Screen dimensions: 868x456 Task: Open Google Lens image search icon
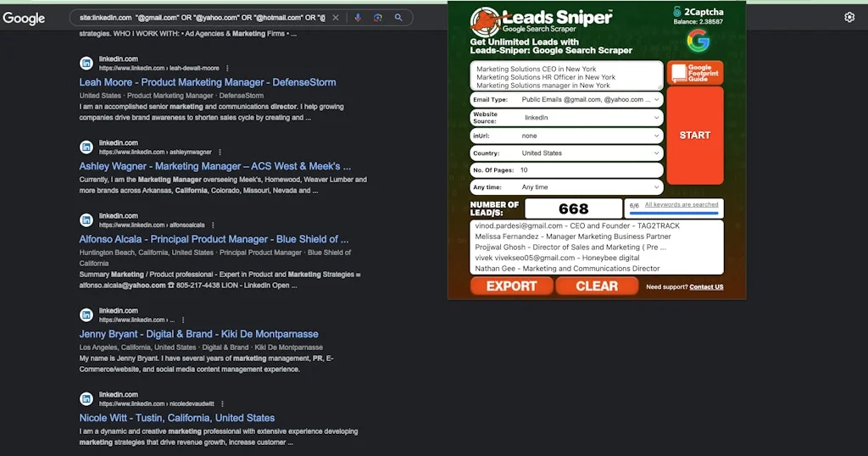coord(378,18)
